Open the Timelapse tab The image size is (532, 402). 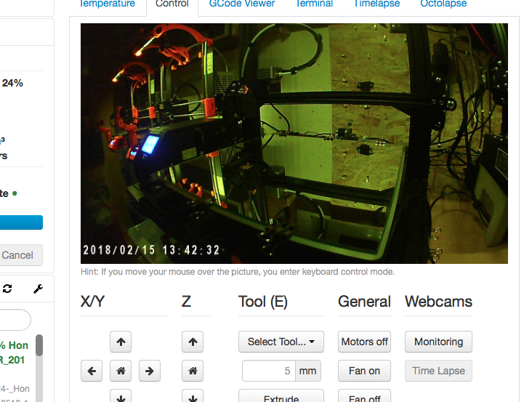376,4
